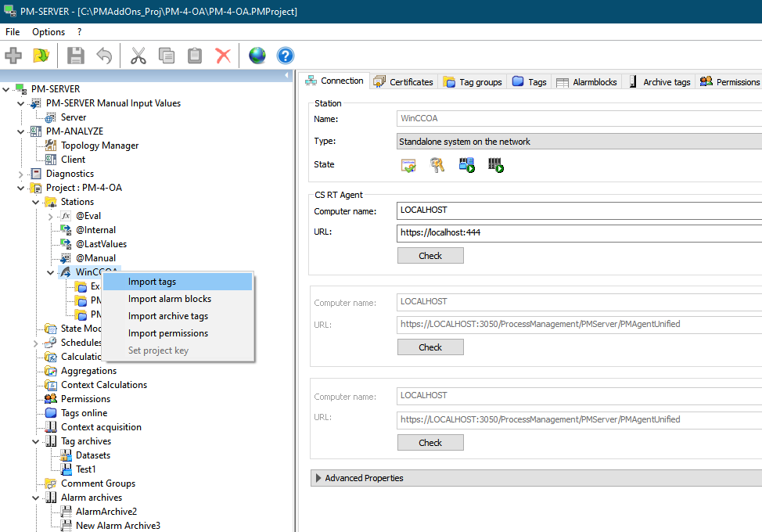Click the AlarmArchive2 icon
The width and height of the screenshot is (762, 532).
66,512
